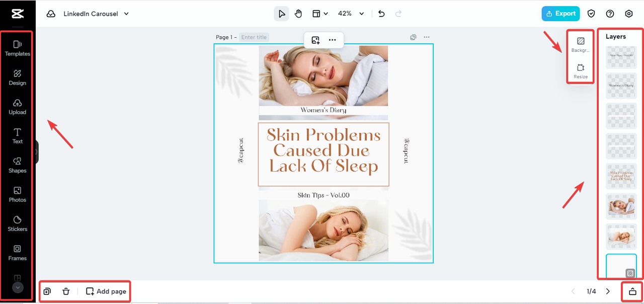
Task: Toggle the layers panel icon bottom right
Action: 632,291
